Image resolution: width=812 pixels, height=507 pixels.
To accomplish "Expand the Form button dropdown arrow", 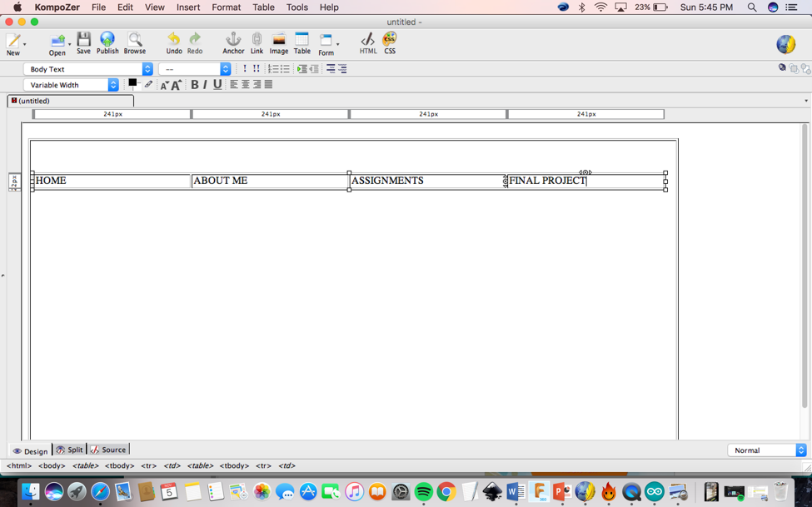I will tap(337, 44).
